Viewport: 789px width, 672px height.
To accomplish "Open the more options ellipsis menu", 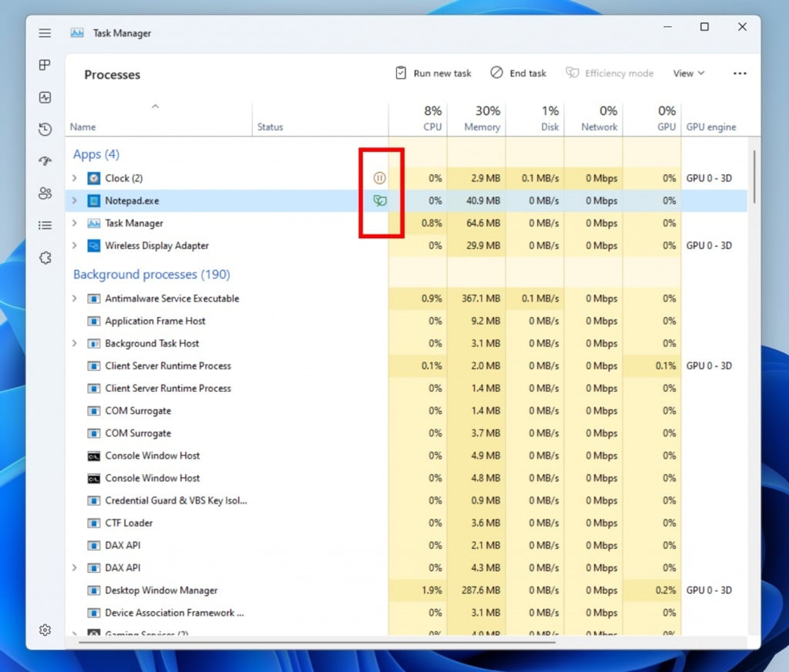I will point(740,73).
